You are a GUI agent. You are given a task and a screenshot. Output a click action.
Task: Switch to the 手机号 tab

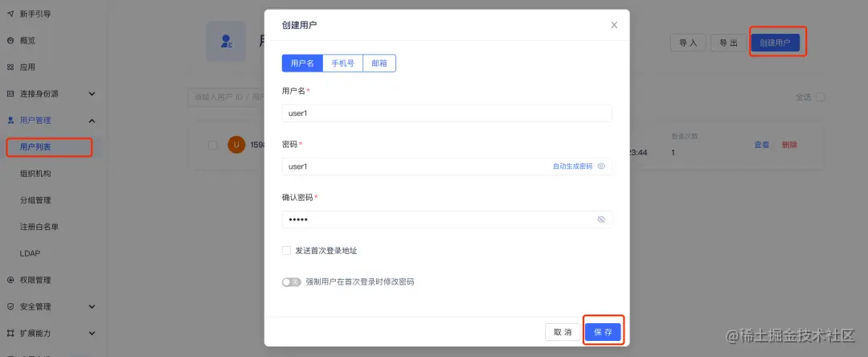coord(342,63)
